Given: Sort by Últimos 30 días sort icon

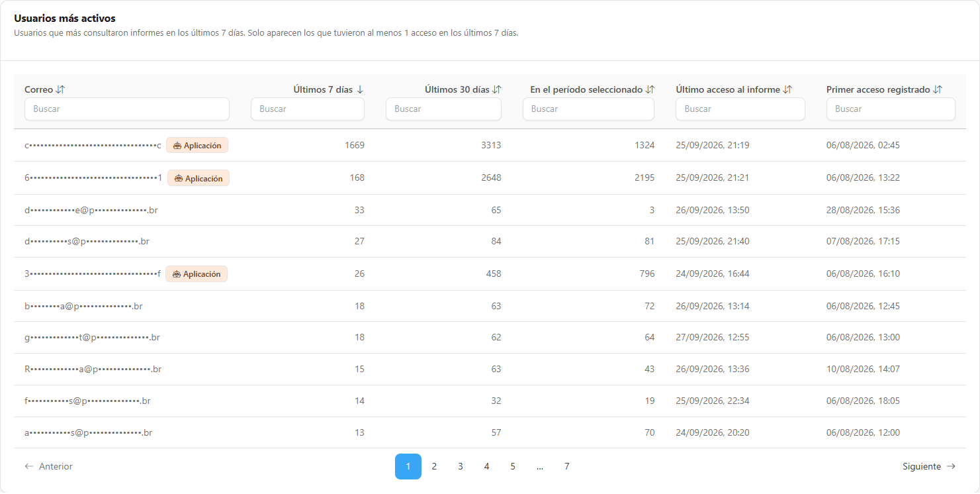Looking at the screenshot, I should 497,89.
